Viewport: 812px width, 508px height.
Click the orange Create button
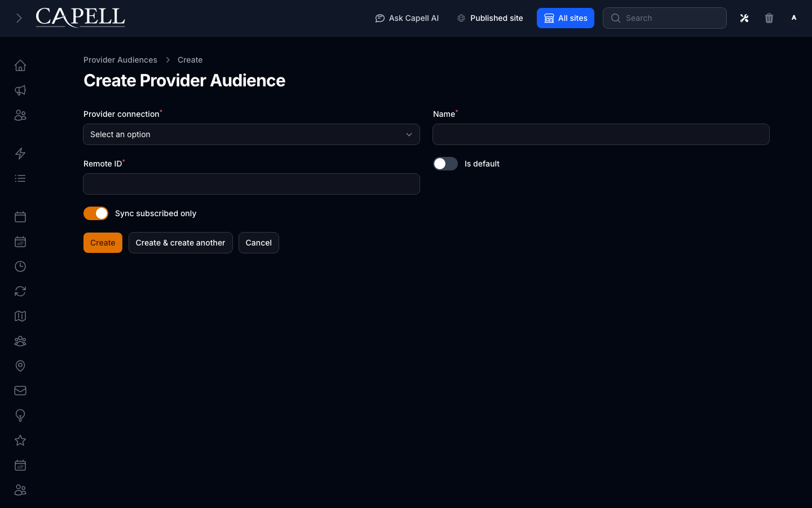[103, 243]
